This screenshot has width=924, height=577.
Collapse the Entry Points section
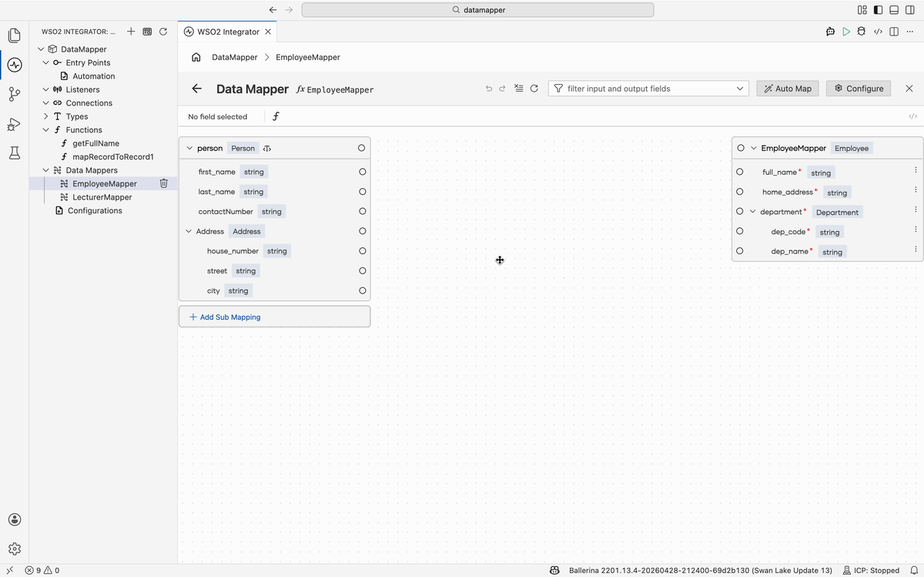tap(46, 62)
